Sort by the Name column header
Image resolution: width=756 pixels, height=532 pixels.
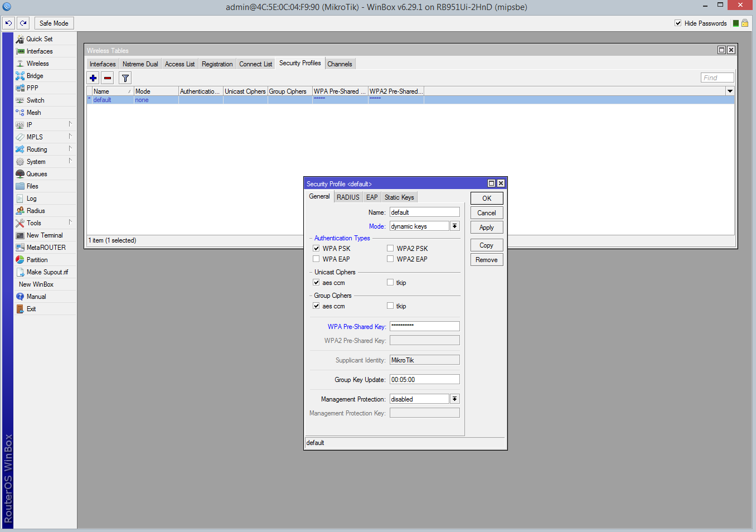pos(113,91)
